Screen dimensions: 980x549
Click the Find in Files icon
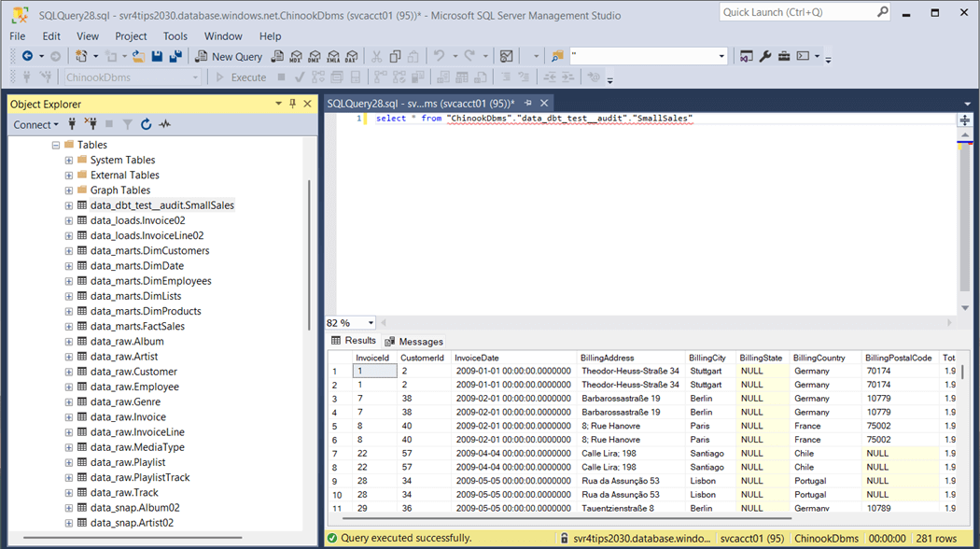pos(558,57)
